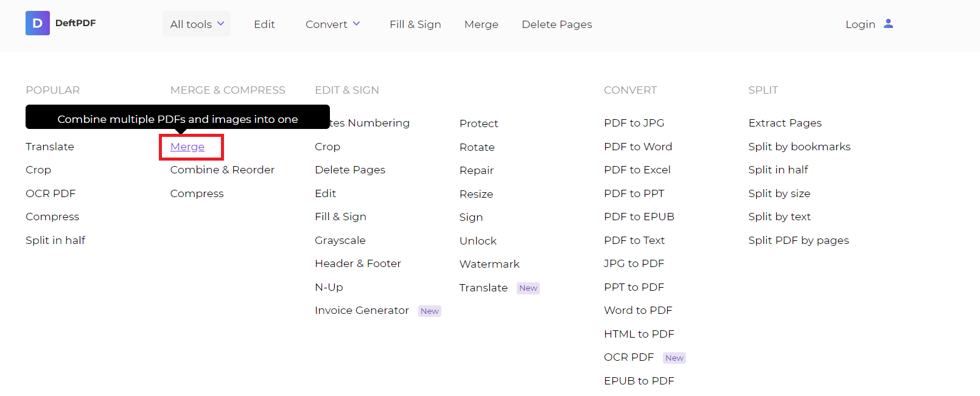Click the Translate link under Popular
Screen dimensions: 980x396
point(50,147)
